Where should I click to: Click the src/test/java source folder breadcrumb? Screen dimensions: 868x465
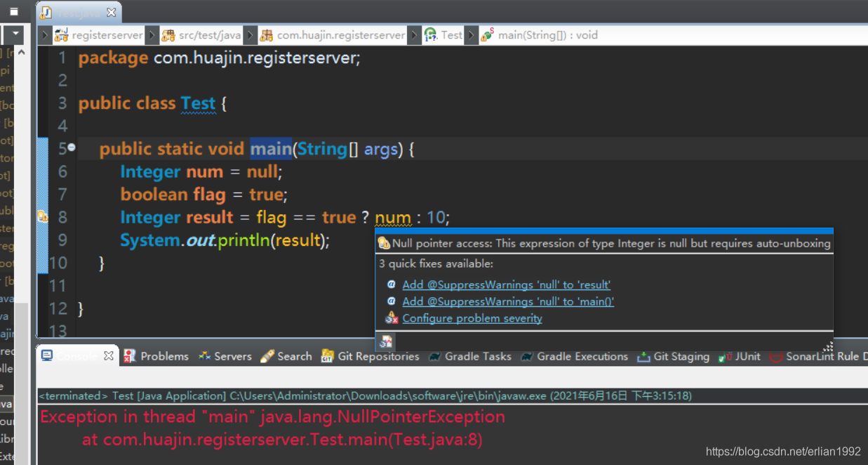tap(201, 35)
